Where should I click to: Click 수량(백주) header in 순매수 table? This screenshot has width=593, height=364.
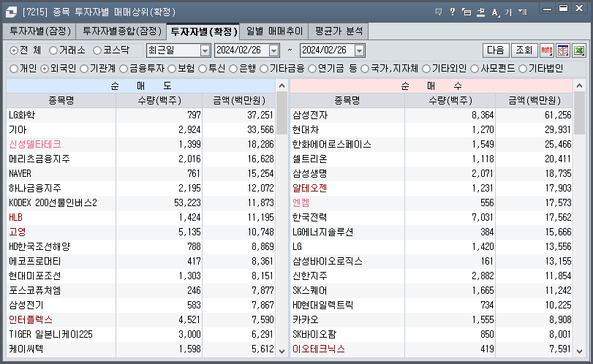450,101
